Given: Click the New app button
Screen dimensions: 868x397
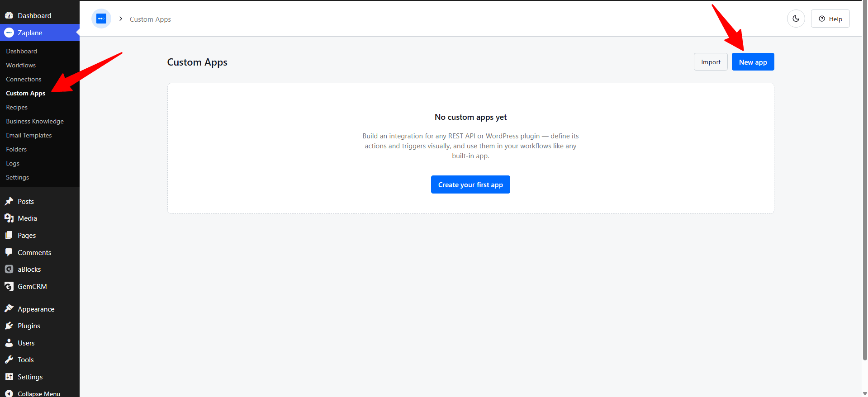Looking at the screenshot, I should 753,62.
